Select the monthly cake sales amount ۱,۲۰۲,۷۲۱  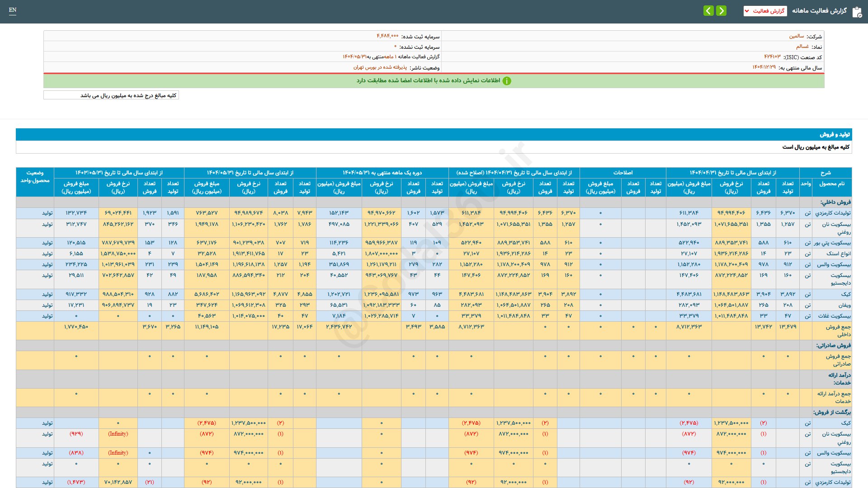[339, 294]
